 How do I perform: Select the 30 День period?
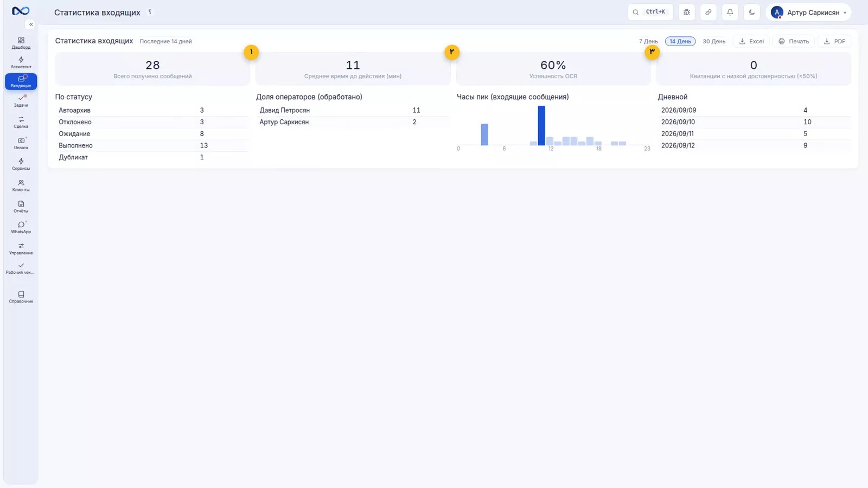(714, 41)
